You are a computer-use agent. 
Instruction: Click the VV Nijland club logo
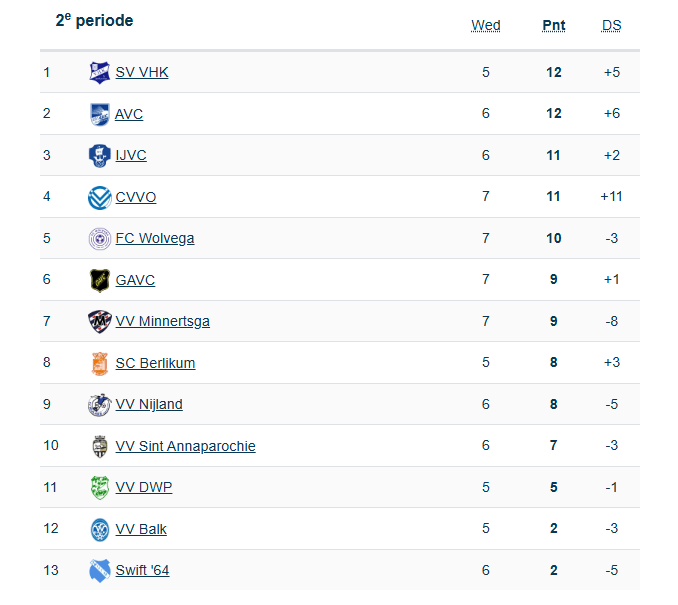[99, 404]
